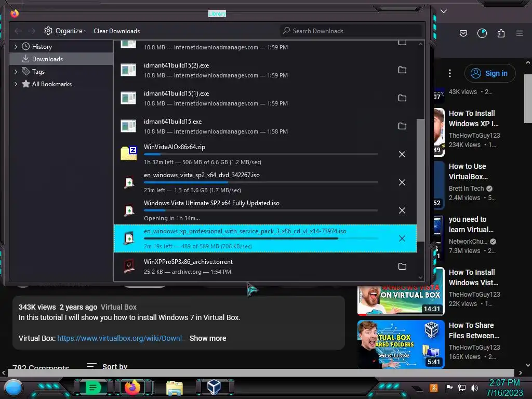
Task: Open How To Install Windows Vista video title
Action: click(473, 277)
